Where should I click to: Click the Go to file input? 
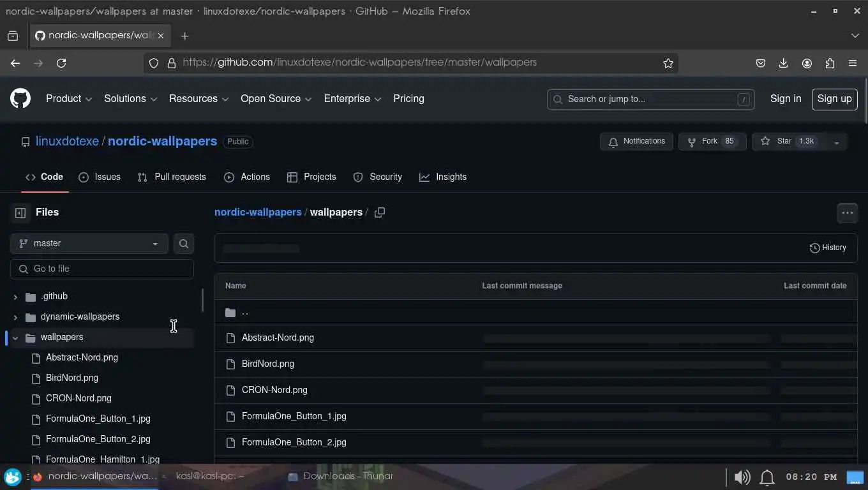[x=102, y=269]
